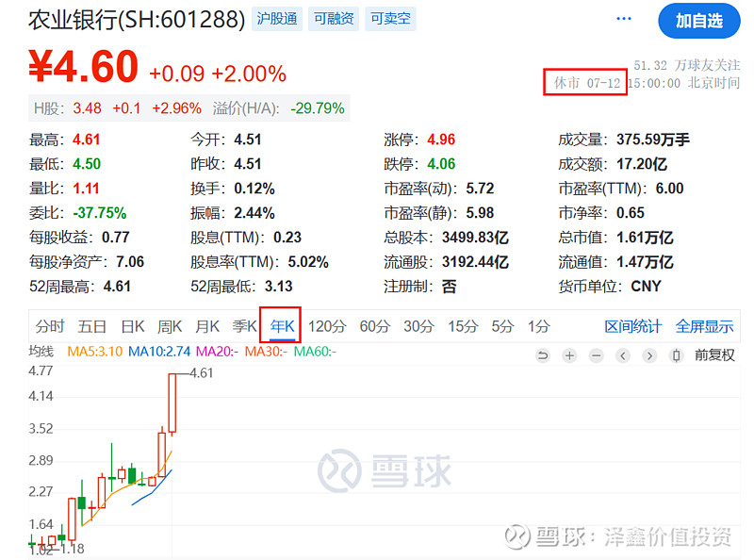The width and height of the screenshot is (754, 560).
Task: Zoom in chart with plus icon
Action: coord(569,355)
